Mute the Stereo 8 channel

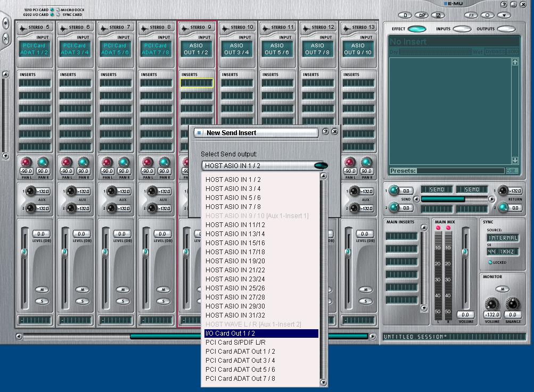163,289
